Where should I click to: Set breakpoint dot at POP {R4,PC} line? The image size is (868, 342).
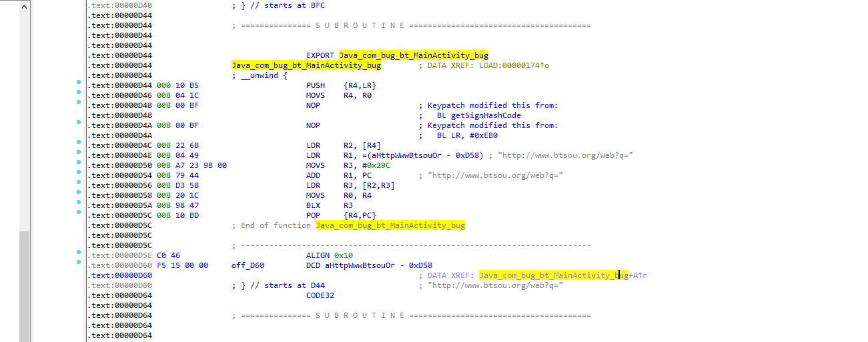tap(79, 213)
